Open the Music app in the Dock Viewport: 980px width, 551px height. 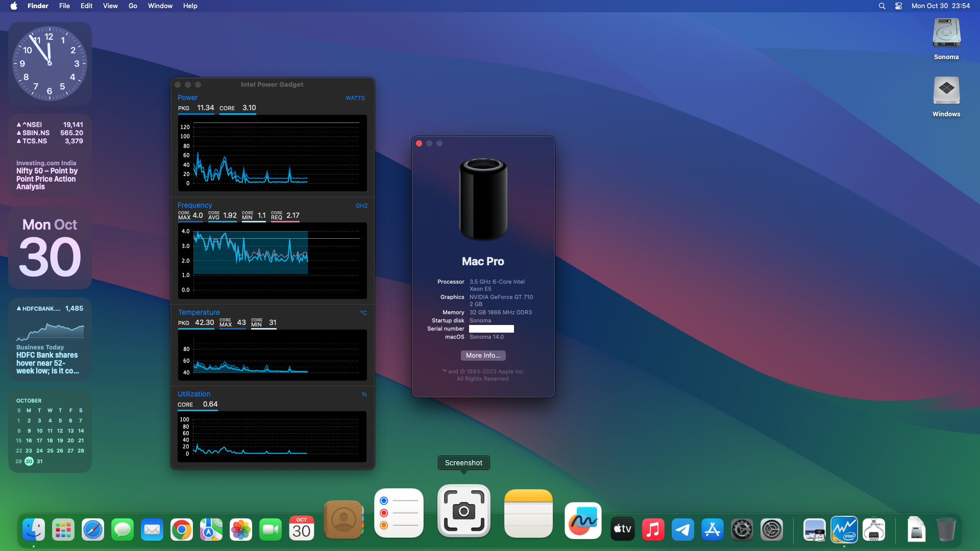pos(653,530)
